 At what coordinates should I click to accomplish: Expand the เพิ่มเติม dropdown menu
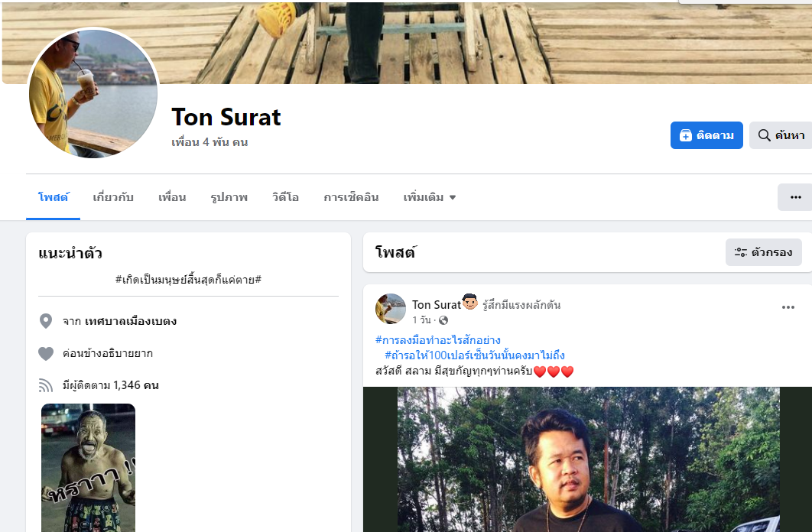[429, 197]
